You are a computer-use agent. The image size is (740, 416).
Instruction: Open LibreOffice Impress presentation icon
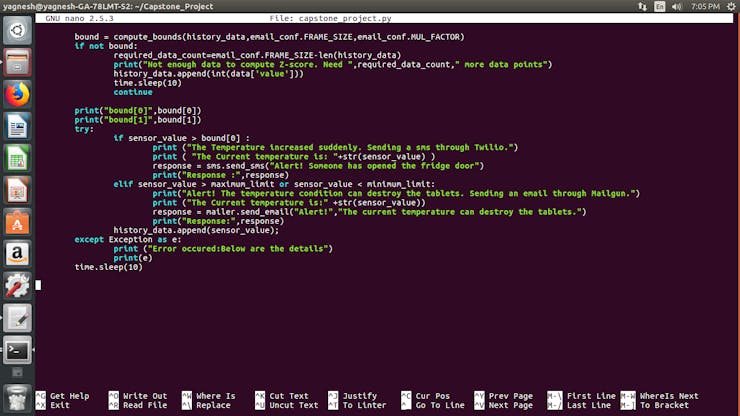point(17,190)
